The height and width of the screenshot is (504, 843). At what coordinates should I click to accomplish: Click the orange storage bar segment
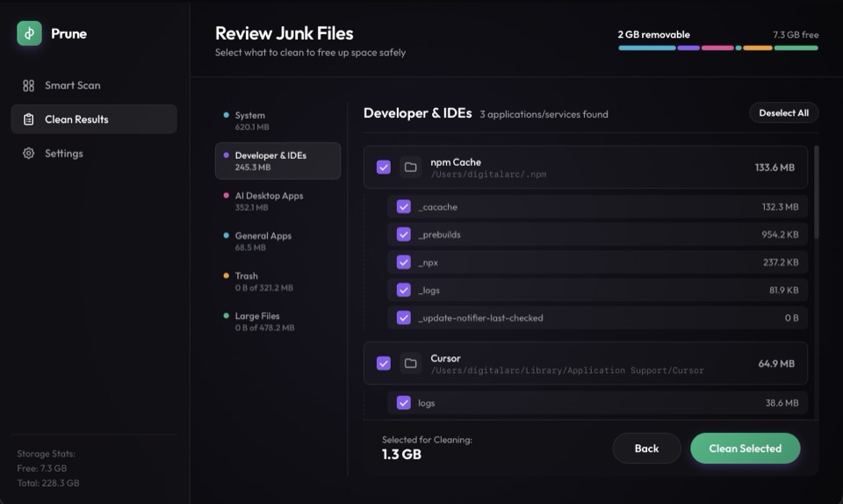pyautogui.click(x=758, y=47)
